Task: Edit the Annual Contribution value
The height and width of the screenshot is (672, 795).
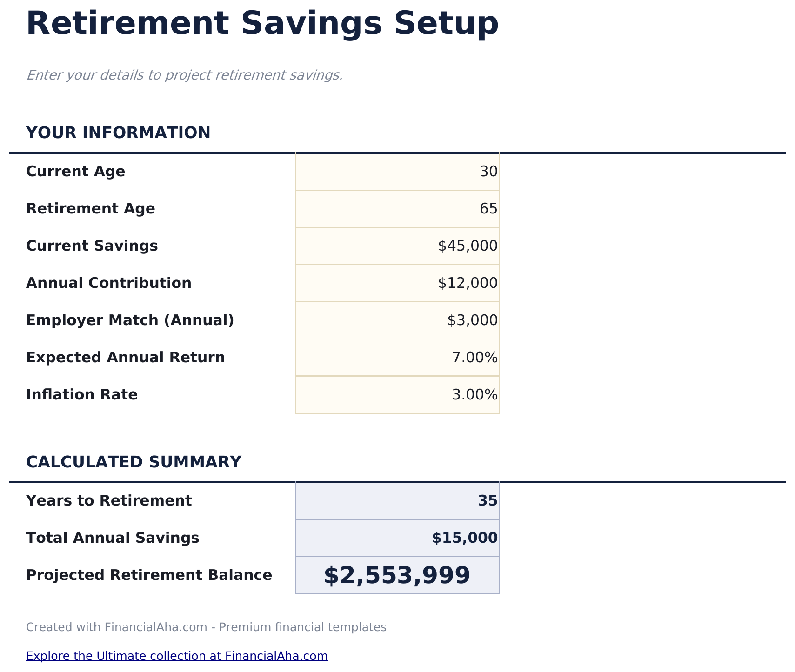Action: [x=397, y=283]
